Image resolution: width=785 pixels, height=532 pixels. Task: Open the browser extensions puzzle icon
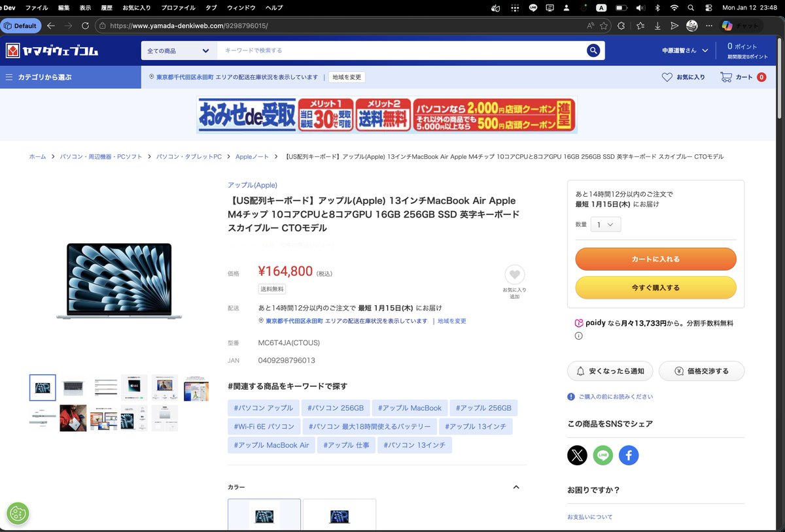coord(621,25)
